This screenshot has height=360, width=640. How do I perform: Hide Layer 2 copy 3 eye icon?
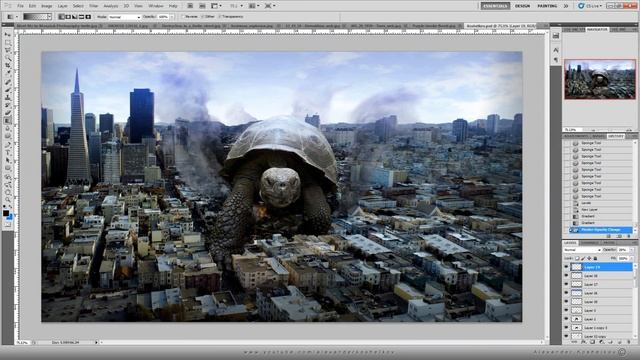pos(566,327)
